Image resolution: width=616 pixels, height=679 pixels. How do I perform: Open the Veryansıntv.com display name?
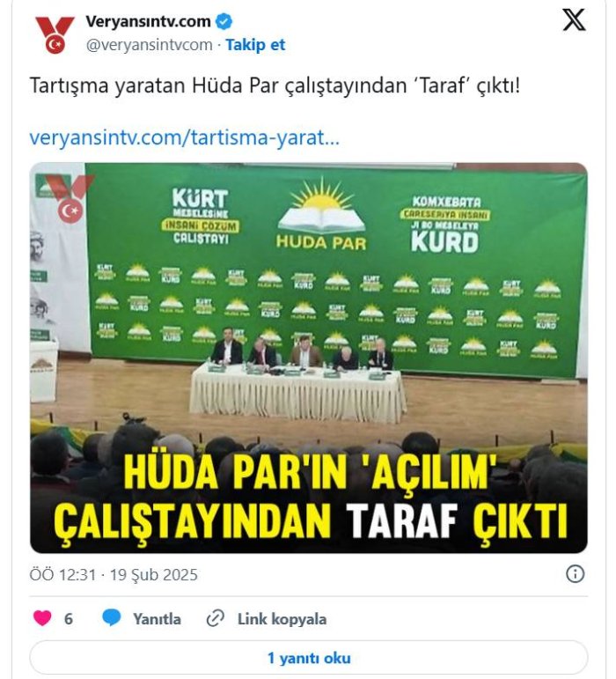(x=148, y=21)
